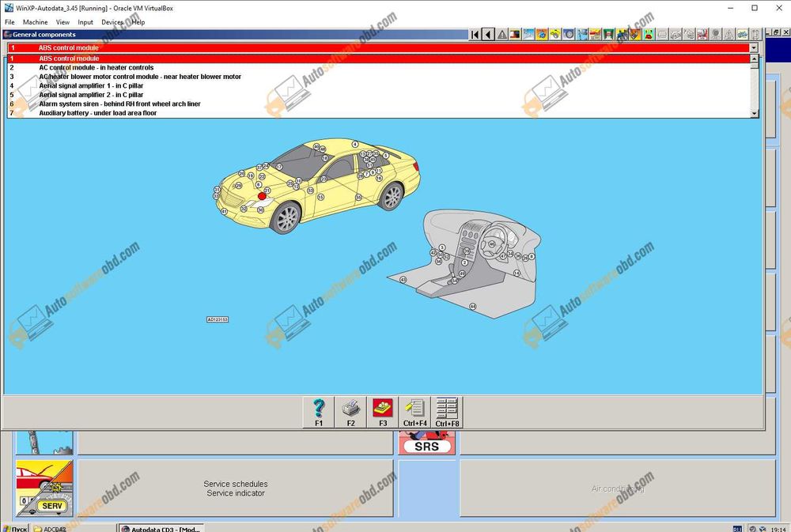Print via the F2 printer button

pyautogui.click(x=350, y=413)
